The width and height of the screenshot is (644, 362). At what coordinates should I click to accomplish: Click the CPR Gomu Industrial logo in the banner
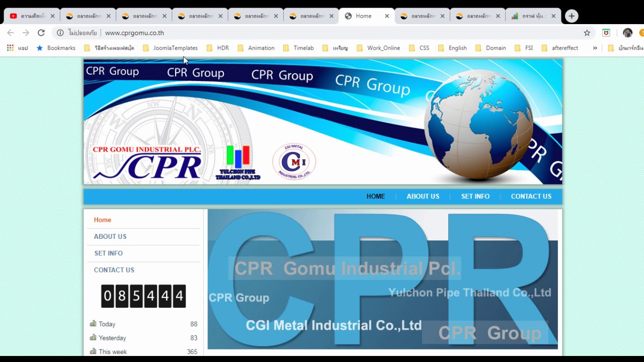(147, 162)
